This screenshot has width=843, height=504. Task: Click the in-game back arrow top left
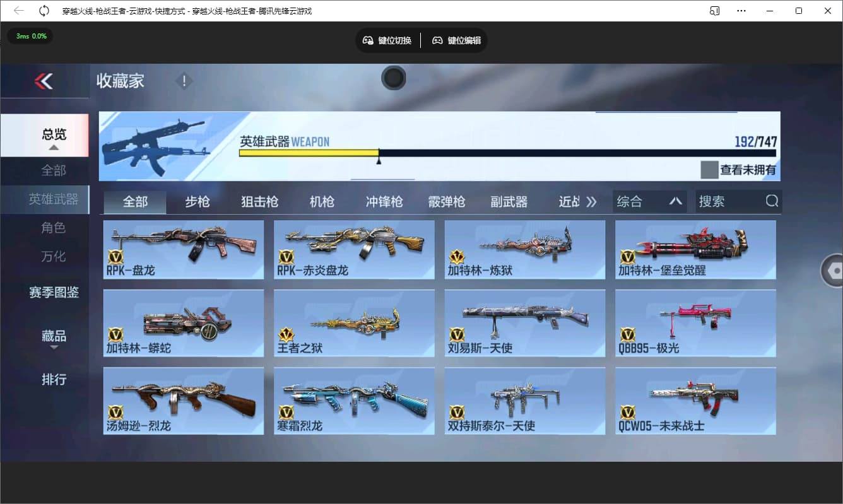[44, 81]
